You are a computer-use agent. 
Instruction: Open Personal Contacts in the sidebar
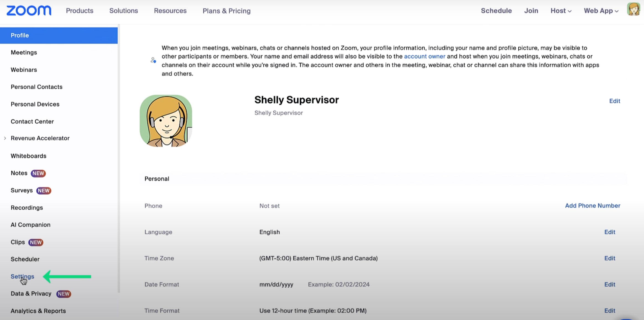[x=36, y=87]
